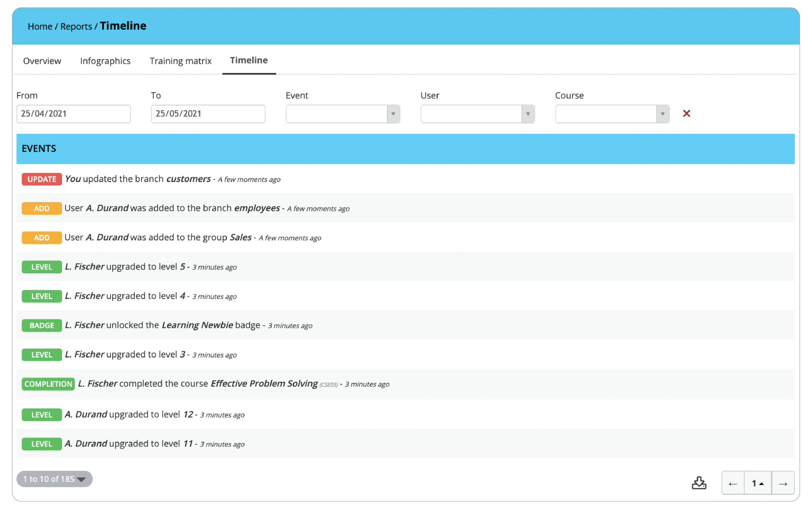Viewport: 812px width, 509px height.
Task: Go to previous page arrow
Action: [733, 483]
